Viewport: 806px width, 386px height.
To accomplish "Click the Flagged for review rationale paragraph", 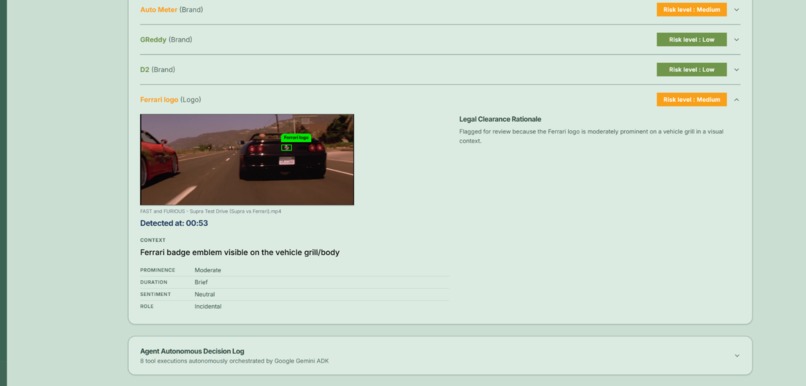I will click(x=591, y=136).
